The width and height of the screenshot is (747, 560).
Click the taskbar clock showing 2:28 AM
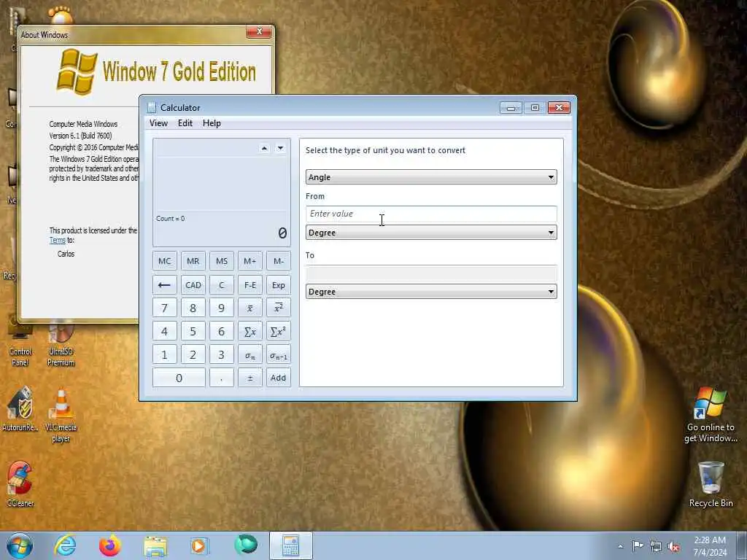coord(710,546)
